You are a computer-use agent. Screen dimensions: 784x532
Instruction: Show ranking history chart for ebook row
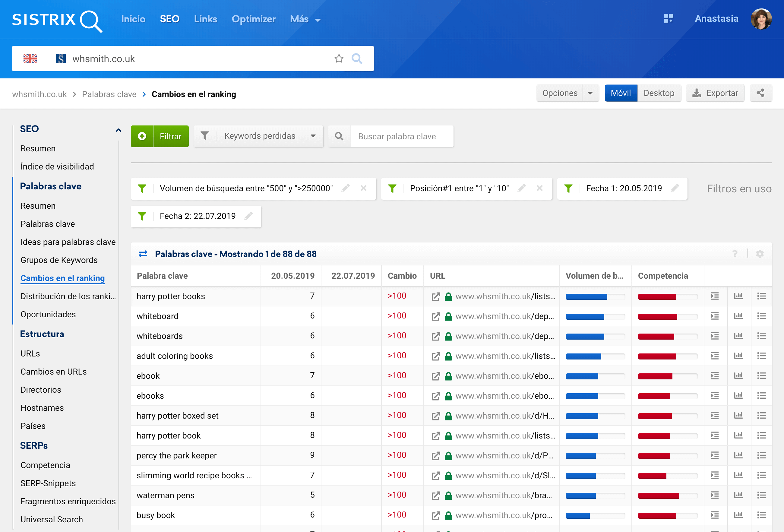point(738,375)
